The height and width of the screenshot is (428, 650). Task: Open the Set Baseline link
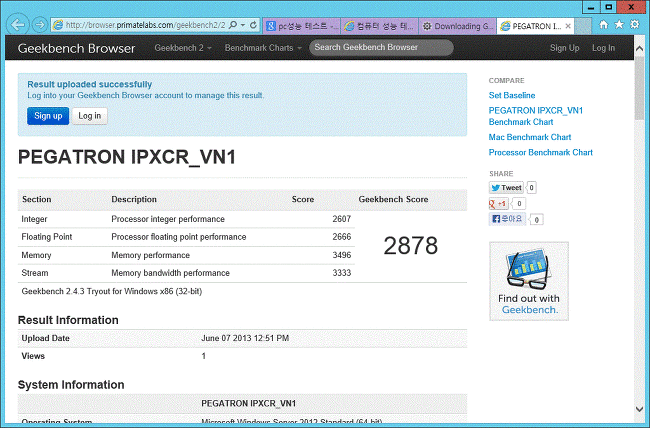tap(512, 95)
